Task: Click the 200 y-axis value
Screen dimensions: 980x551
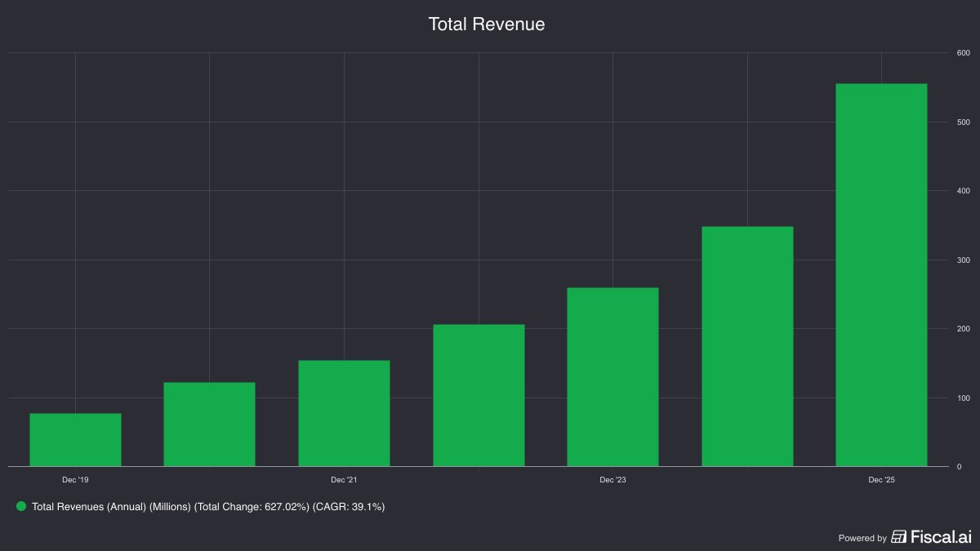Action: [x=964, y=329]
